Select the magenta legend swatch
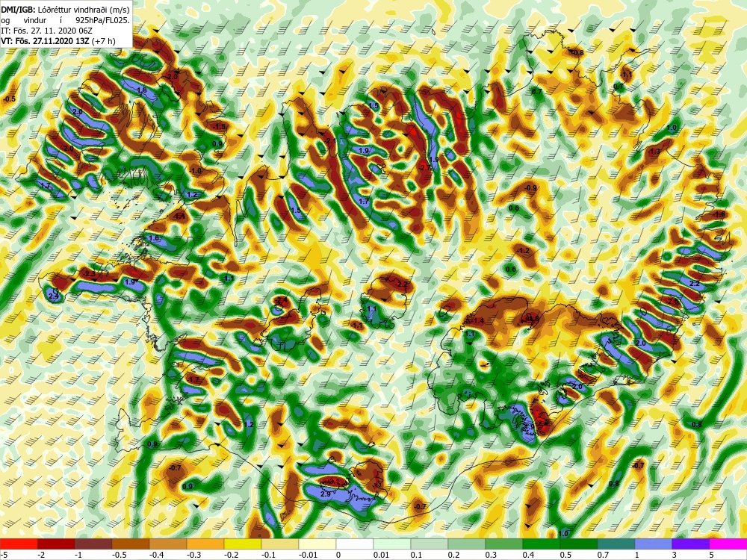The image size is (747, 560). pyautogui.click(x=728, y=544)
